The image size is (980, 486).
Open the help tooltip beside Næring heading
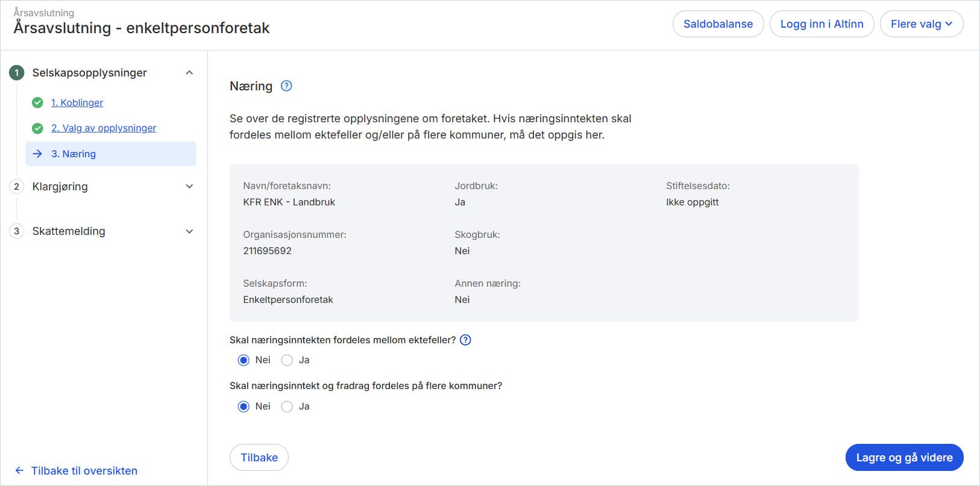[x=286, y=86]
